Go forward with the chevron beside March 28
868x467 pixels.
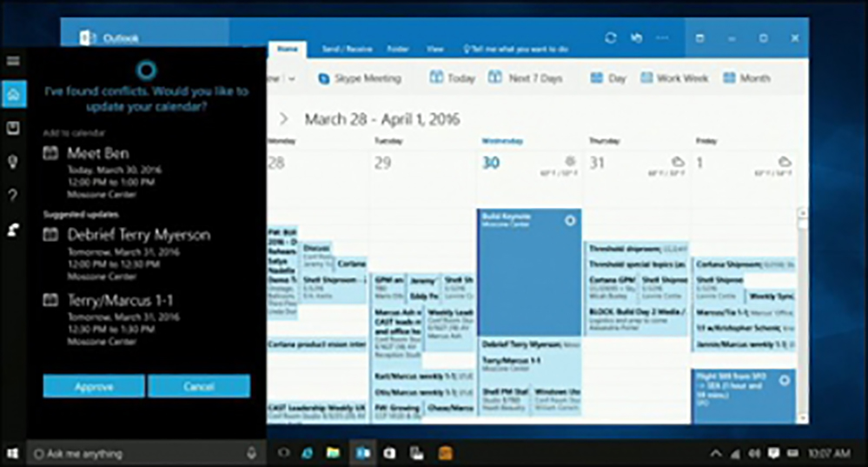tap(283, 118)
